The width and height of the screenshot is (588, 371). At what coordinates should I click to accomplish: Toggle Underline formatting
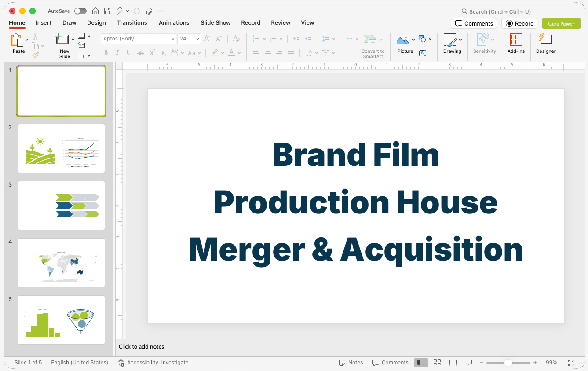[128, 53]
